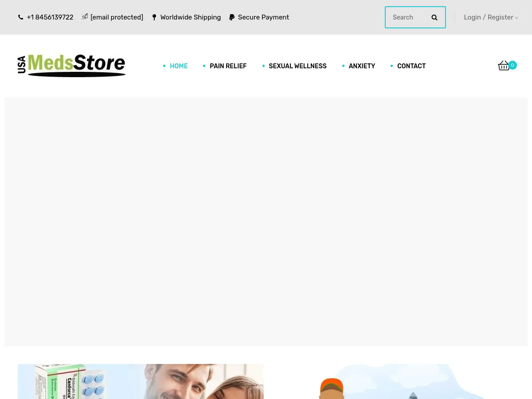Click the magnifying glass search icon
Image resolution: width=532 pixels, height=399 pixels.
pyautogui.click(x=434, y=17)
